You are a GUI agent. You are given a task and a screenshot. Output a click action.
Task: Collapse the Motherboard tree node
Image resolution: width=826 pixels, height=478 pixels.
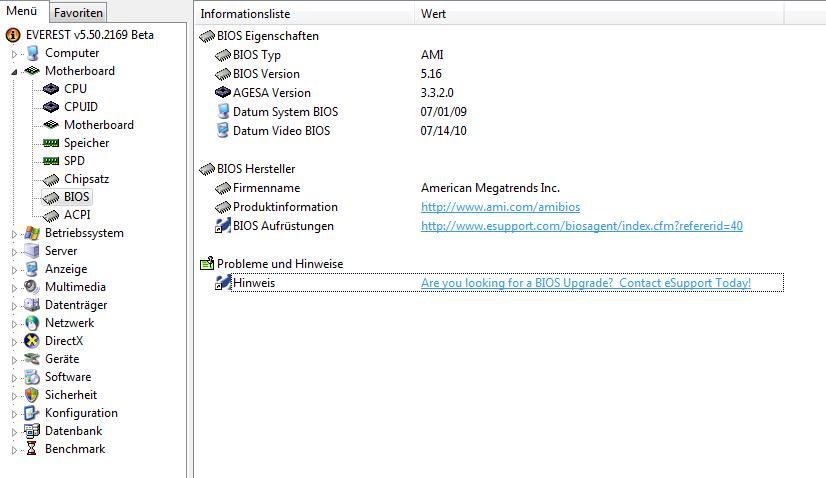[14, 72]
